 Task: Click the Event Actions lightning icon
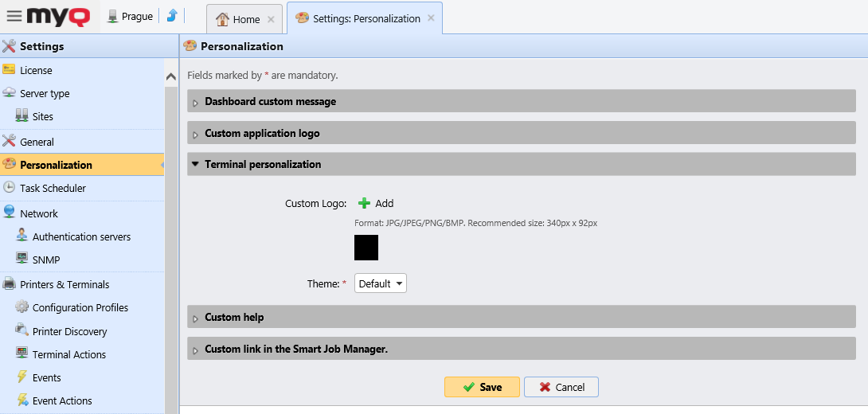pyautogui.click(x=22, y=400)
